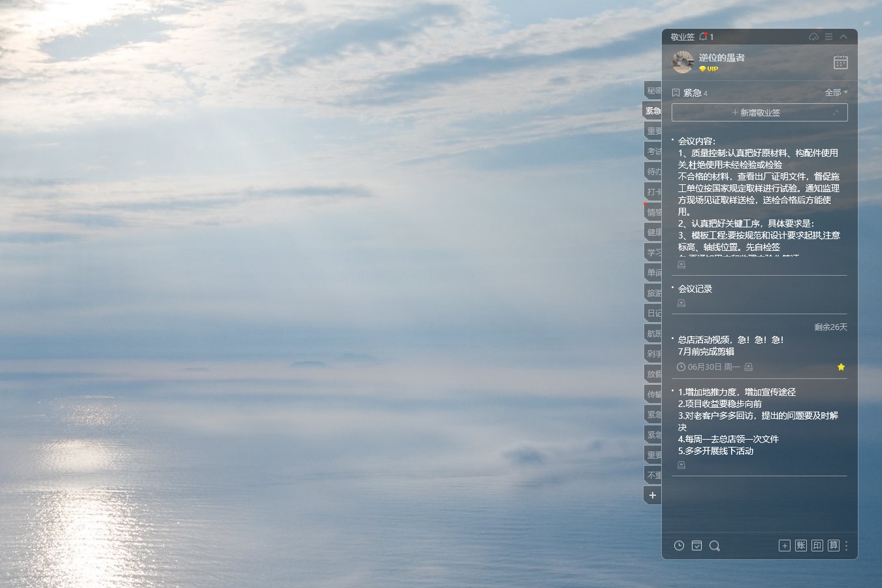Switch to the 情感 category tab
882x588 pixels.
(x=653, y=212)
